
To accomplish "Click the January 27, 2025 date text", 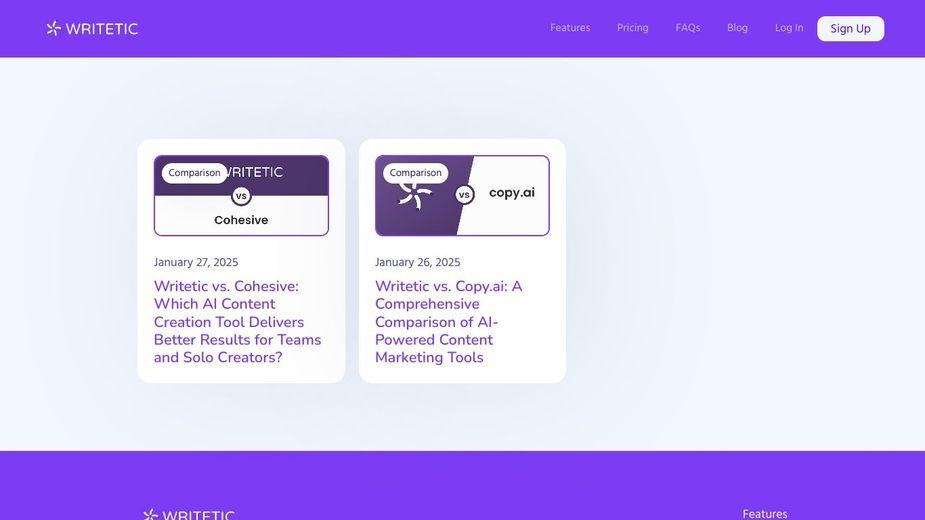I will (196, 262).
